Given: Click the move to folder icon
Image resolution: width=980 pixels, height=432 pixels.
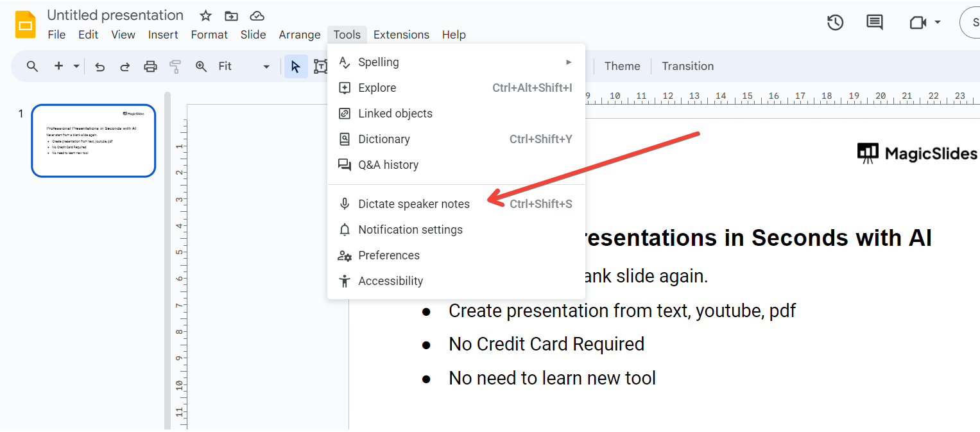Looking at the screenshot, I should point(231,15).
